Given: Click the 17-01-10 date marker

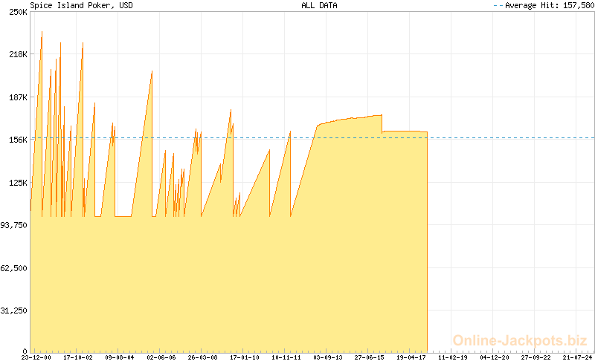Looking at the screenshot, I should 245,357.
